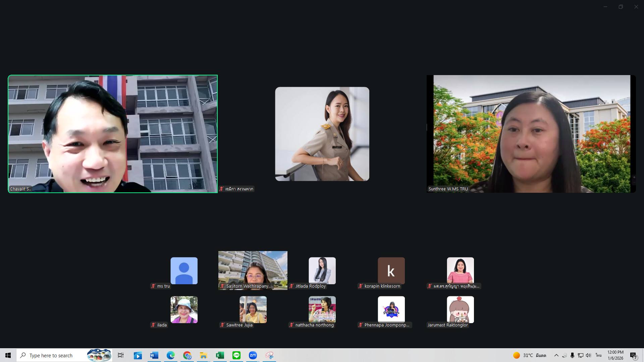Open Microsoft Edge browser icon

(171, 355)
